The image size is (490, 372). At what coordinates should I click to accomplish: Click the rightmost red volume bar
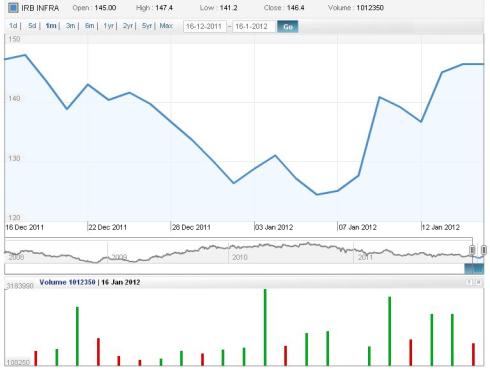(x=473, y=354)
